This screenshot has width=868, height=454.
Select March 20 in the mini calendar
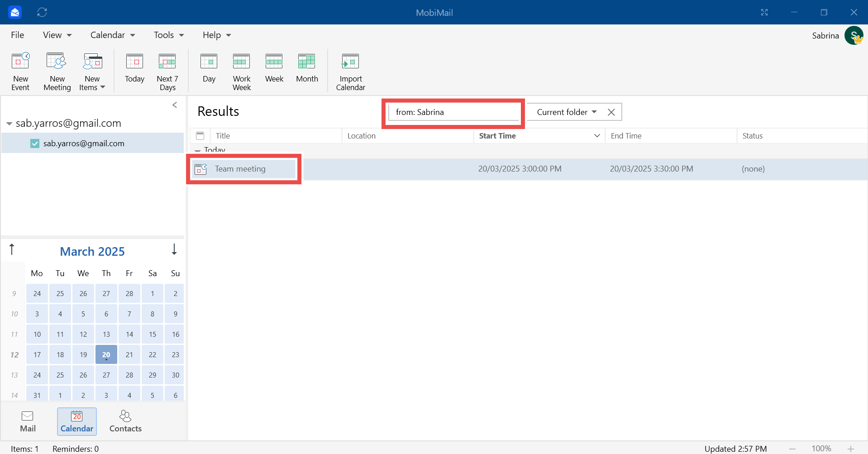pos(106,355)
